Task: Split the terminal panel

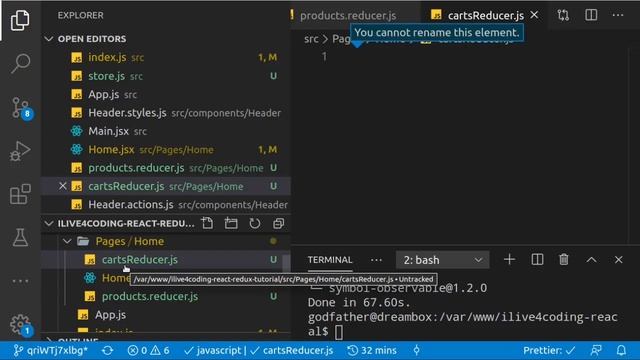Action: (537, 260)
